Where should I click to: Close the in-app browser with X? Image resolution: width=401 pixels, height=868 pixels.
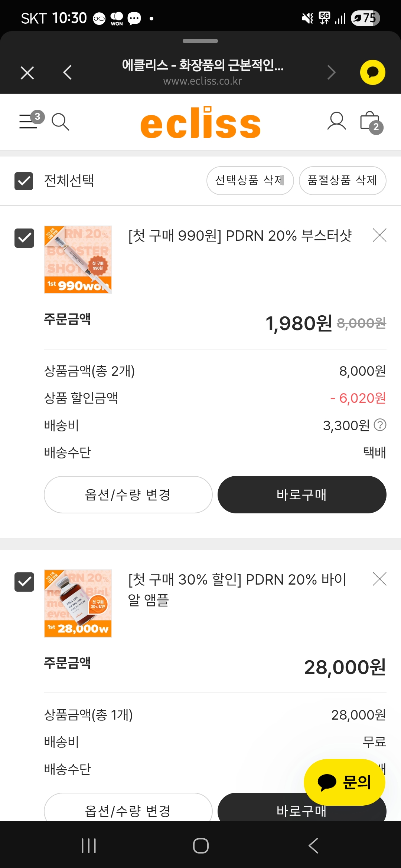(x=27, y=73)
